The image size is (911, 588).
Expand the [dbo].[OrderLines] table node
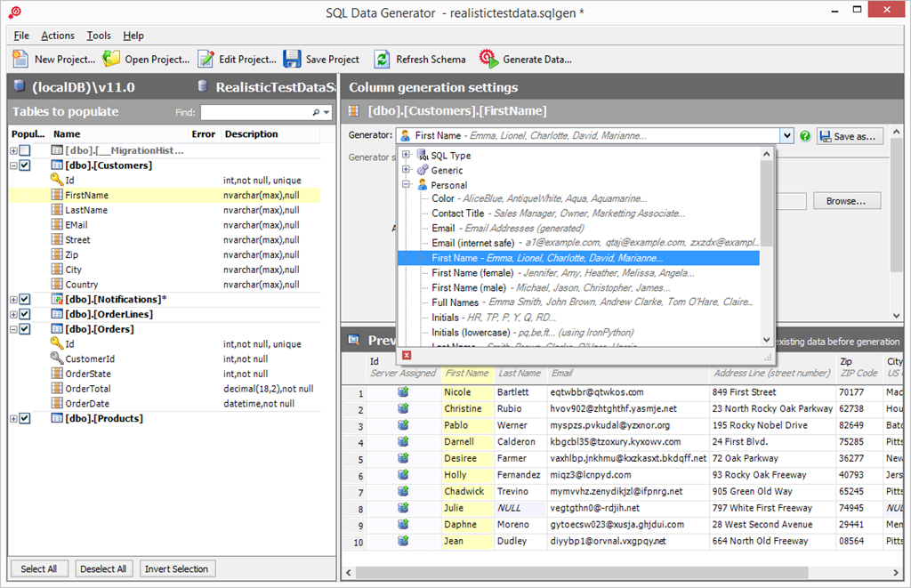13,315
